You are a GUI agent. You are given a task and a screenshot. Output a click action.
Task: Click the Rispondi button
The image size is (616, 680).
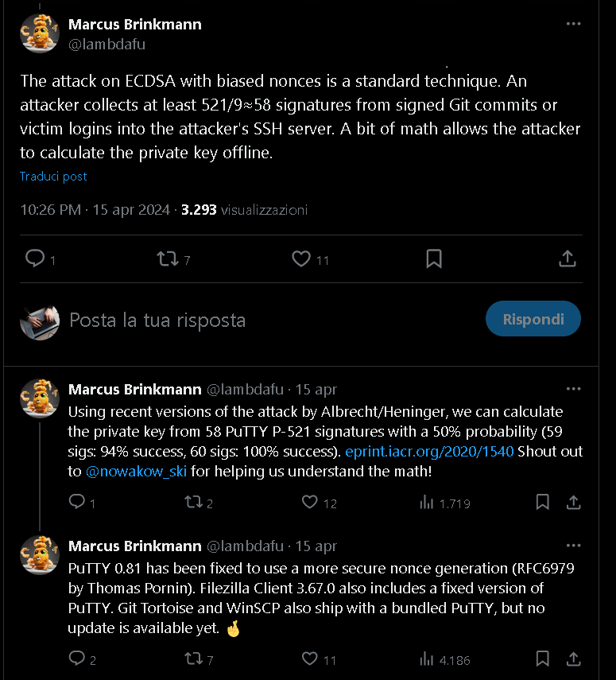[x=533, y=319]
